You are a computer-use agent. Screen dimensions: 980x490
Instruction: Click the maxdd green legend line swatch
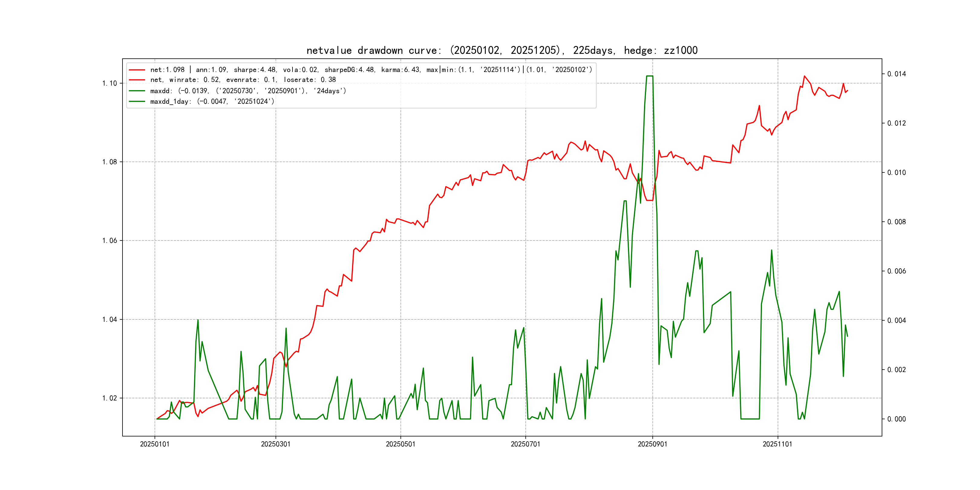click(137, 91)
